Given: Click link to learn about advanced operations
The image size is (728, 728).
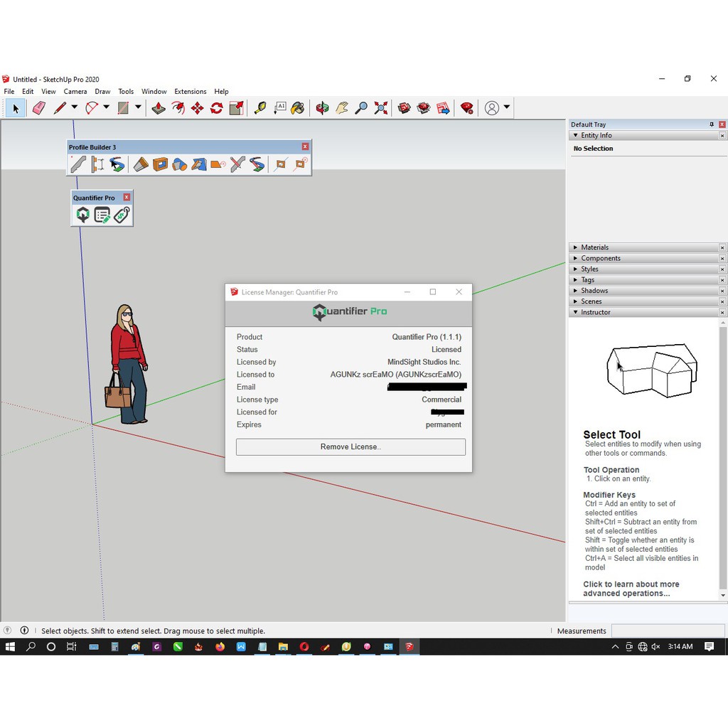Looking at the screenshot, I should (x=631, y=589).
